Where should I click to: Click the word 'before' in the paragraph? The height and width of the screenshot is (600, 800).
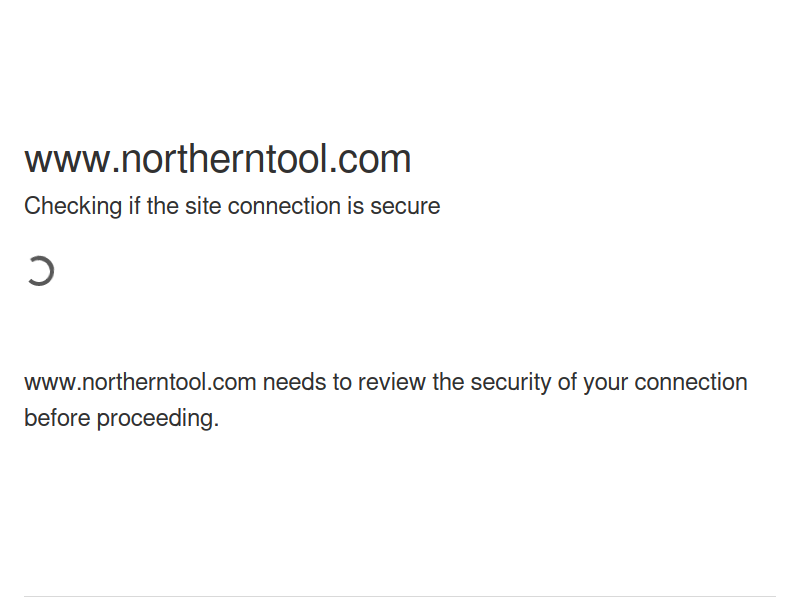point(58,418)
